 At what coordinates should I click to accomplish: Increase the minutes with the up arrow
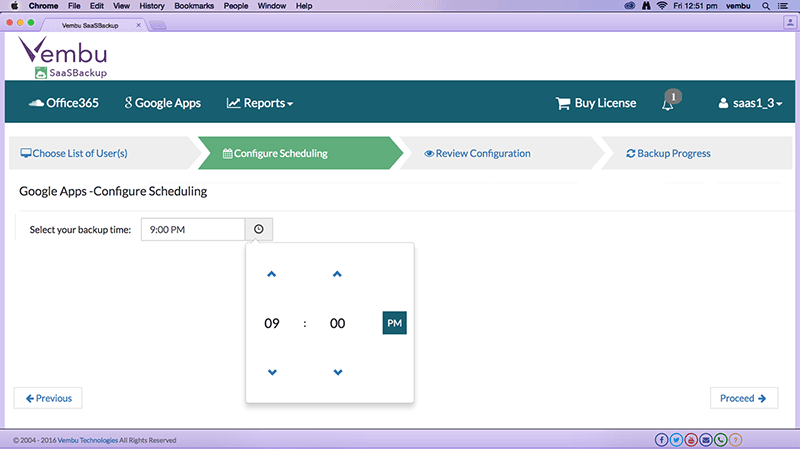point(337,275)
